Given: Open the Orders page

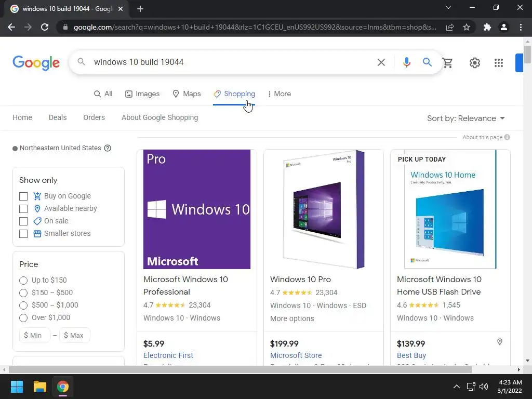Looking at the screenshot, I should pyautogui.click(x=94, y=117).
